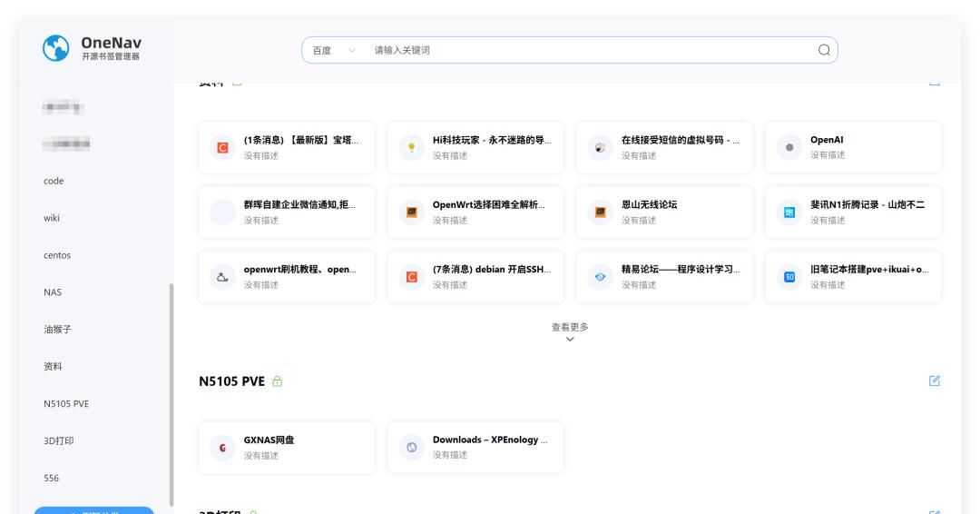The height and width of the screenshot is (514, 980).
Task: Click the search magnifier icon
Action: coord(824,50)
